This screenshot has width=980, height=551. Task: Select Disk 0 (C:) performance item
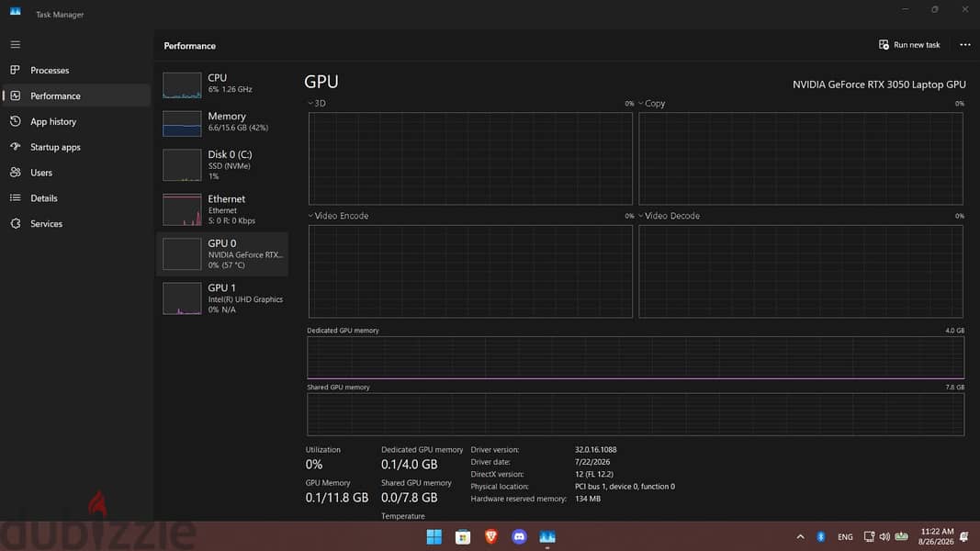click(x=222, y=165)
